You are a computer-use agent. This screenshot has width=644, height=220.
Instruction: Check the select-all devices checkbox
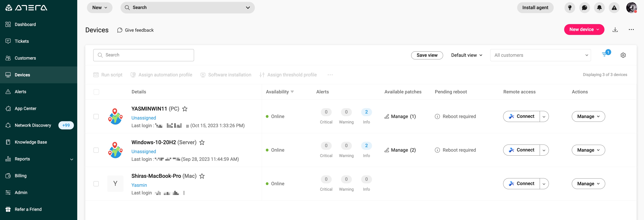point(96,92)
